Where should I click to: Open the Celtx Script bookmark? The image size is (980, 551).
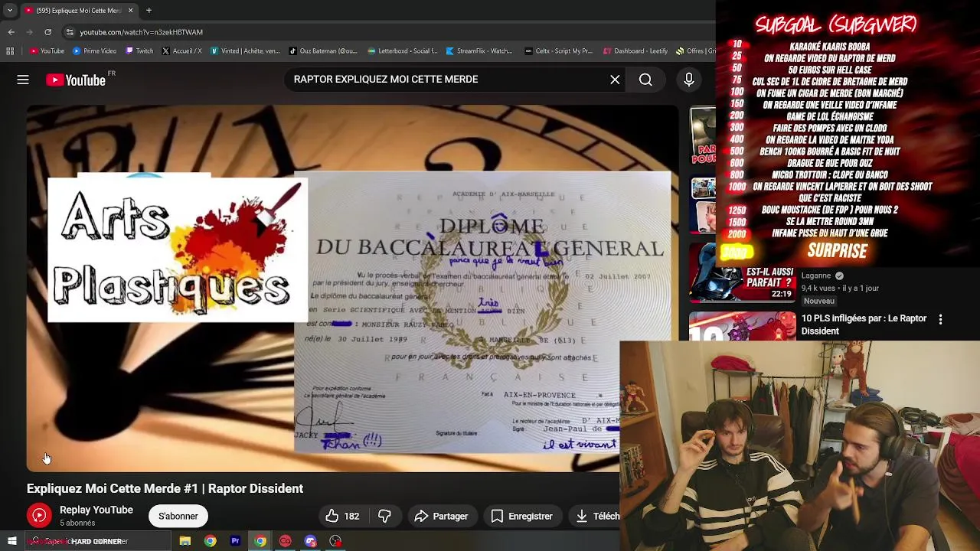pyautogui.click(x=559, y=51)
